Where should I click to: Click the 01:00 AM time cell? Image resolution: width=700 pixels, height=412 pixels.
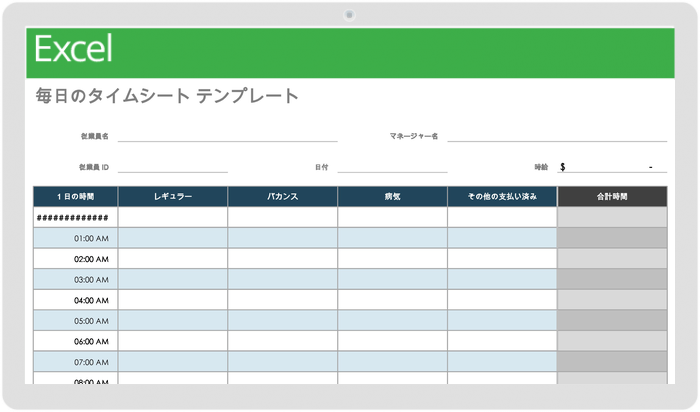point(75,238)
